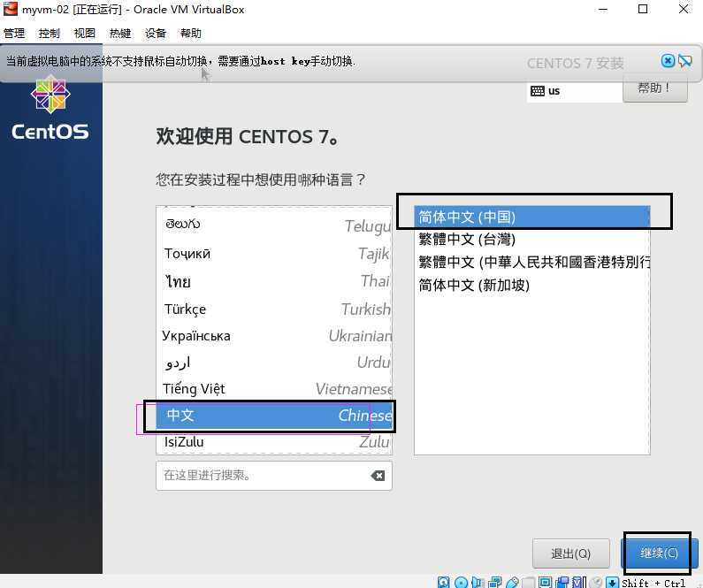Click the optical drive status icon

click(461, 582)
